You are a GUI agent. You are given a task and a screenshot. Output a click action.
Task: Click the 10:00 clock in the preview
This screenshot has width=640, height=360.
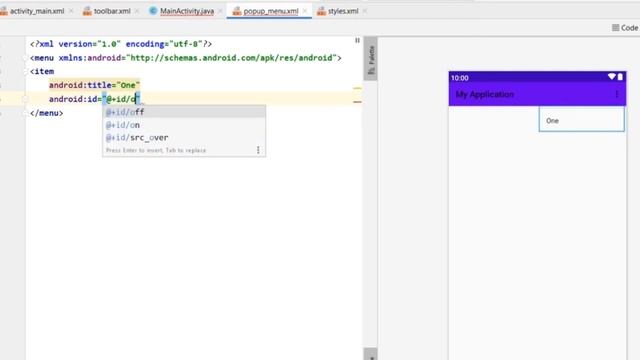(460, 78)
